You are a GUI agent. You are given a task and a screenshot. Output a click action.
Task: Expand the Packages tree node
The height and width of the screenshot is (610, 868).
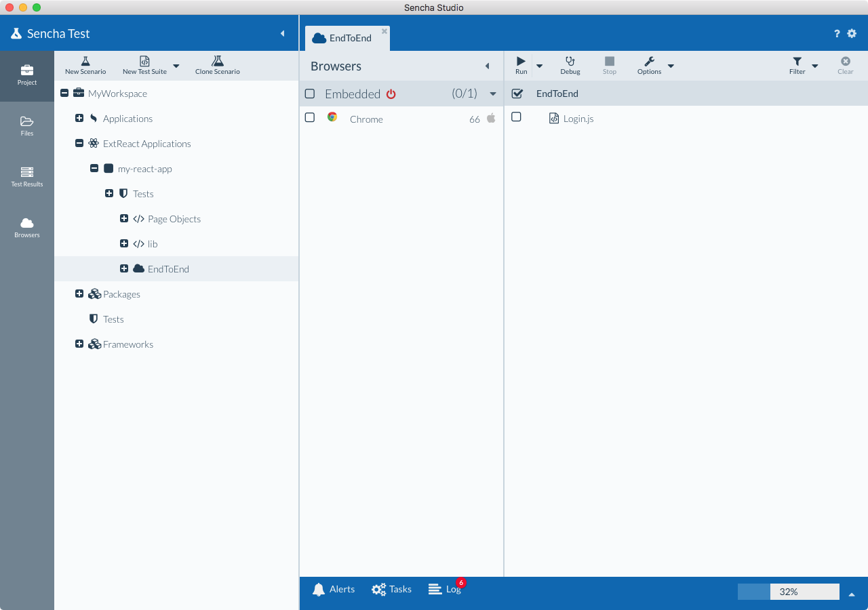pos(79,293)
